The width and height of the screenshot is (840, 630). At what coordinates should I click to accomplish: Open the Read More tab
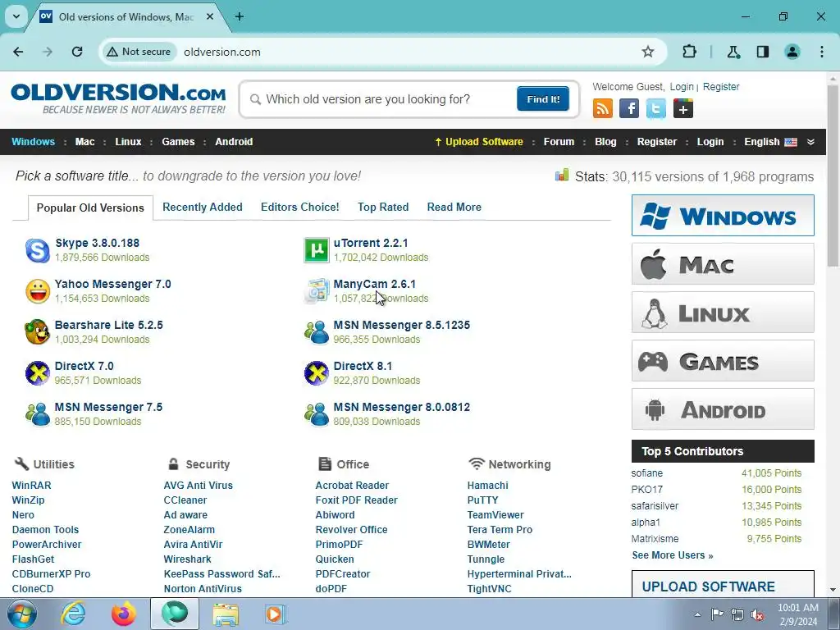click(x=454, y=207)
